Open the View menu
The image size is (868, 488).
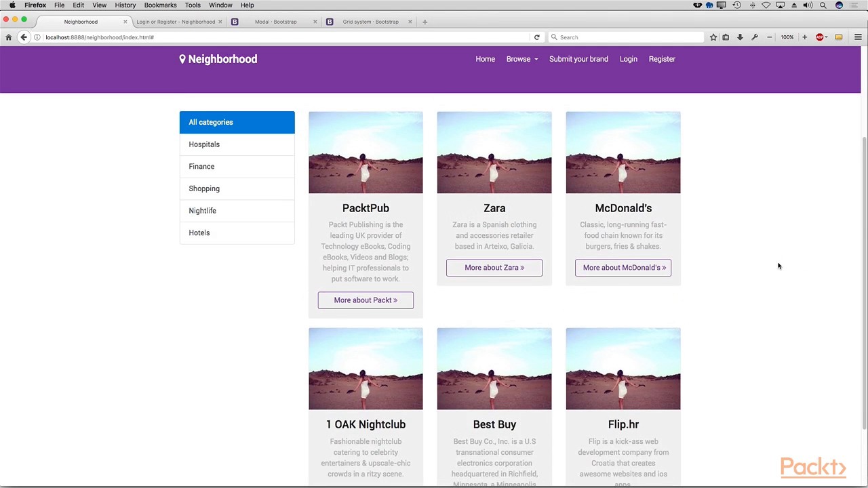tap(99, 5)
